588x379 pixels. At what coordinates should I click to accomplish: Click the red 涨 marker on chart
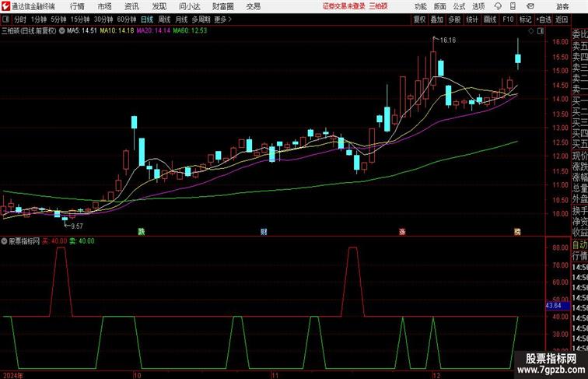click(x=402, y=232)
